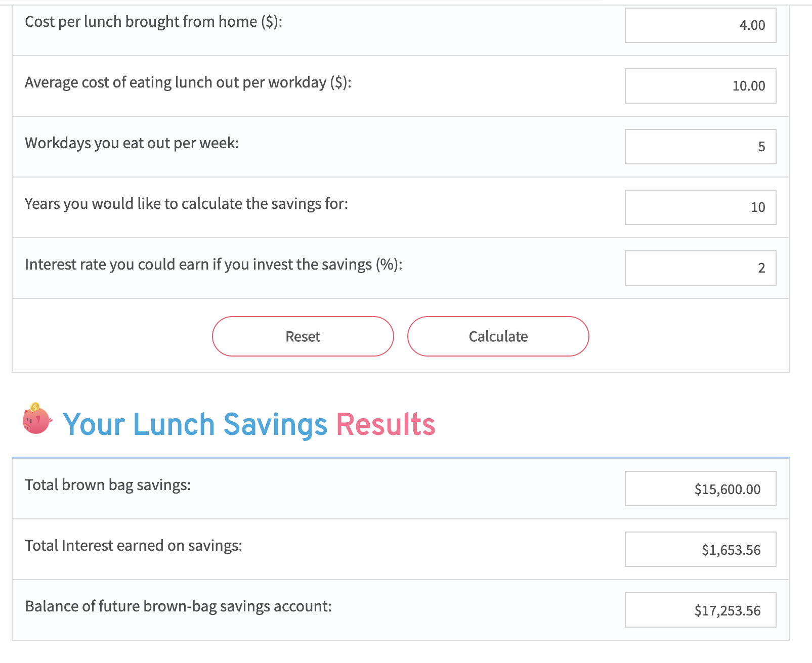Click the total interest earned value
This screenshot has width=812, height=663.
[700, 549]
